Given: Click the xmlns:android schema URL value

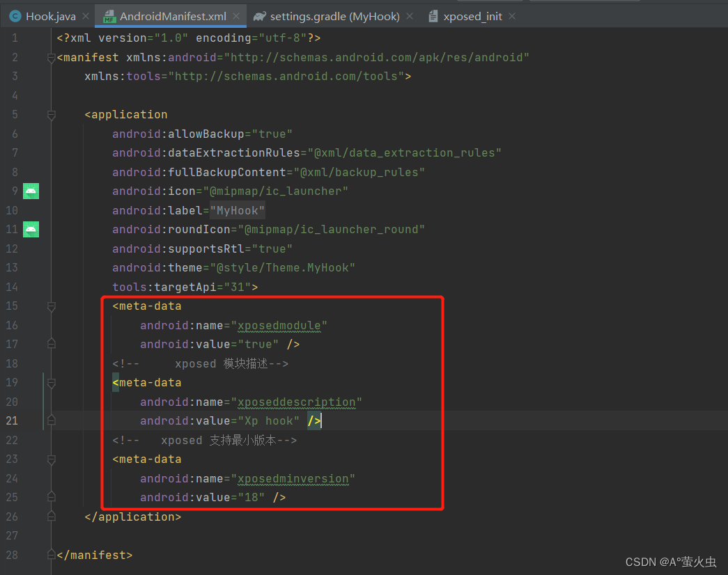Looking at the screenshot, I should pos(376,58).
